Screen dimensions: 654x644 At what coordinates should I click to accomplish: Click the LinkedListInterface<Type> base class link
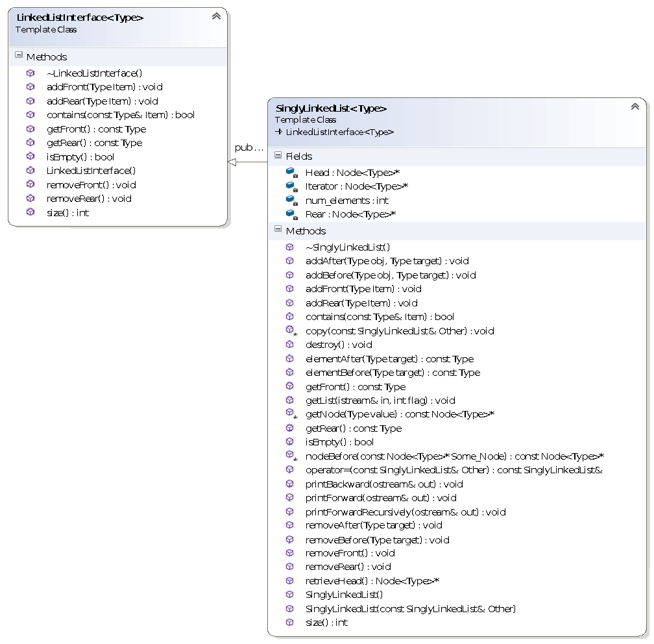[x=339, y=132]
